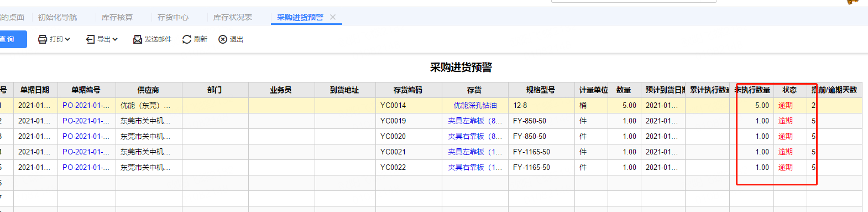This screenshot has width=868, height=212.
Task: Click the 逾期 status in YC0022 row
Action: click(x=786, y=167)
